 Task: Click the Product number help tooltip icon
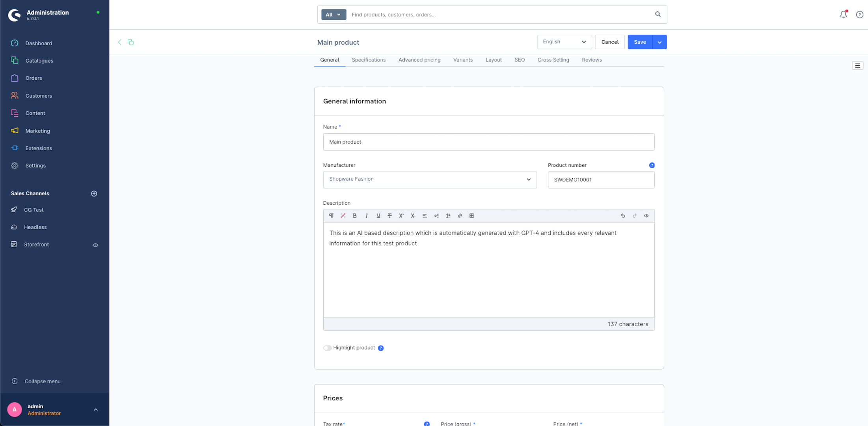coord(652,165)
